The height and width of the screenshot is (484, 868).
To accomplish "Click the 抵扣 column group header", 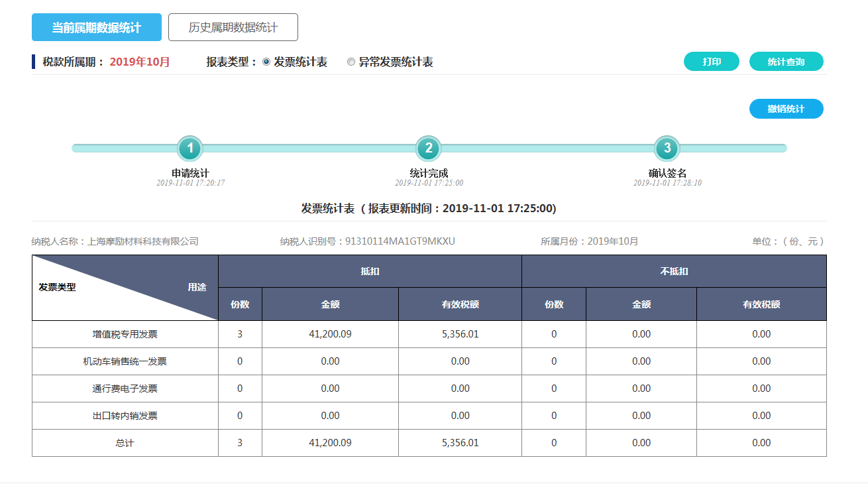I will (x=370, y=271).
